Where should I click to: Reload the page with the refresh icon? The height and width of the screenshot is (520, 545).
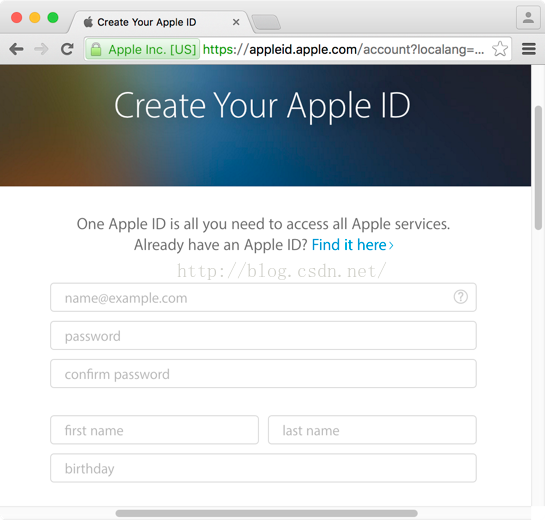67,49
